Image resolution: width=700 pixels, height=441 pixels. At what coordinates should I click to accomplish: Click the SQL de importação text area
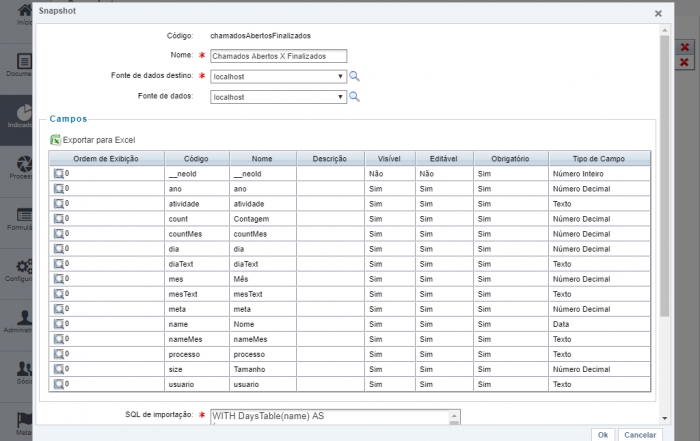point(330,417)
